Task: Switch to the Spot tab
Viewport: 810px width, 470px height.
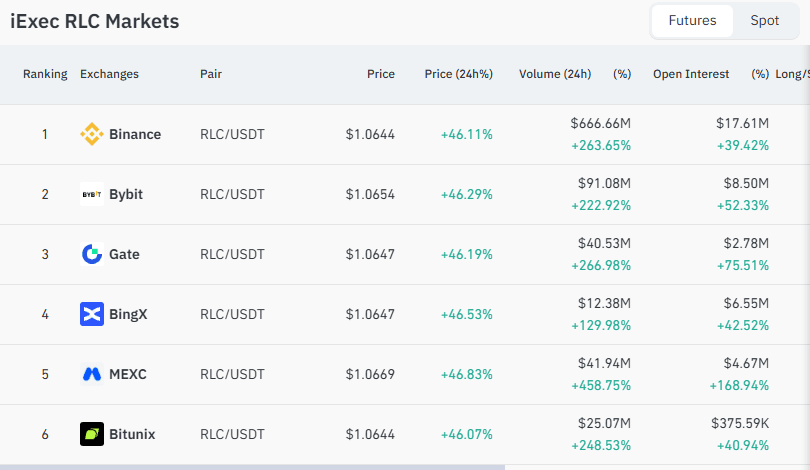Action: [x=765, y=21]
